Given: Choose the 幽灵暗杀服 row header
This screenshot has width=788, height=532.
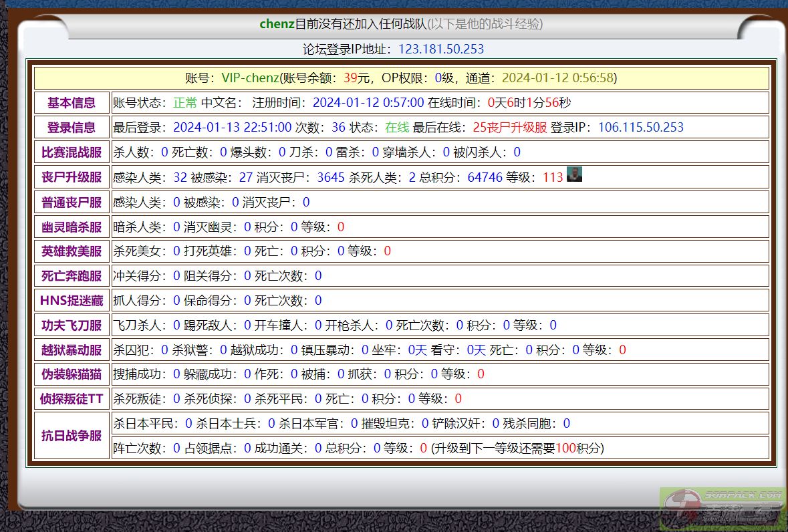Looking at the screenshot, I should pyautogui.click(x=72, y=227).
